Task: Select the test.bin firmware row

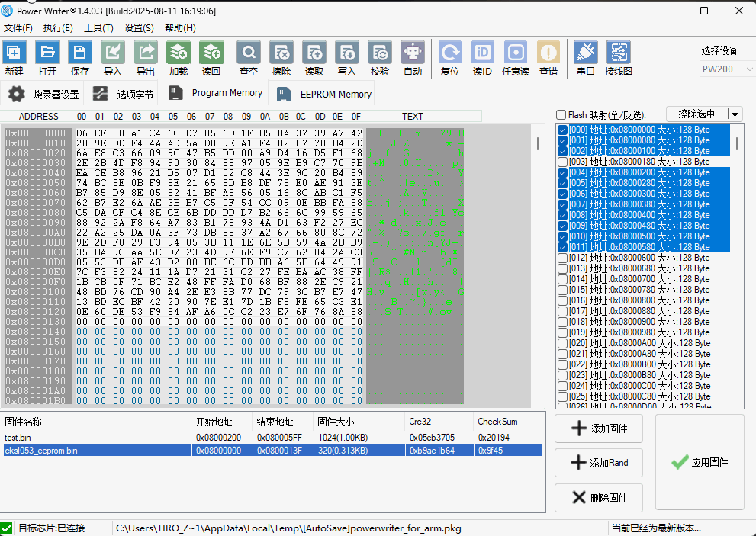Action: click(x=273, y=437)
